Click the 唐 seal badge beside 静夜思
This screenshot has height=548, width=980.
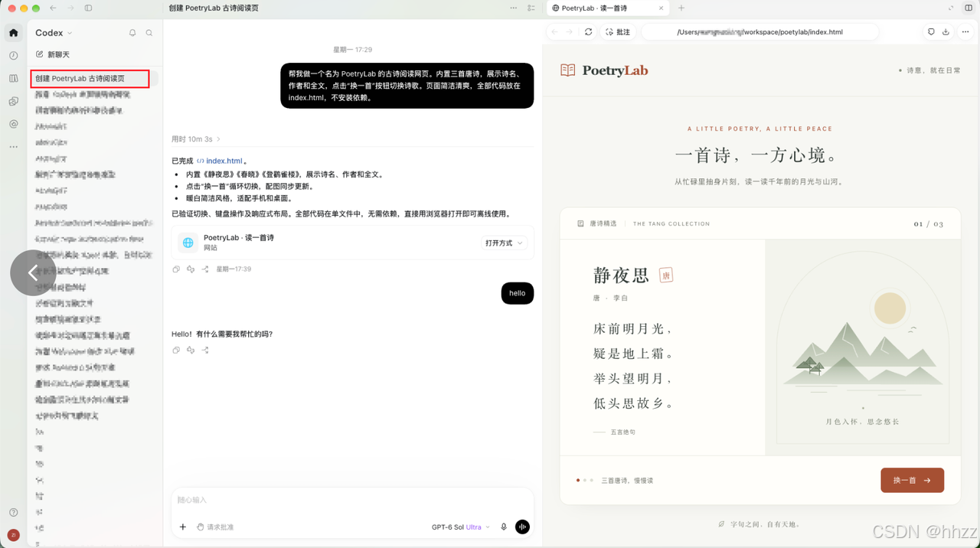click(x=666, y=276)
